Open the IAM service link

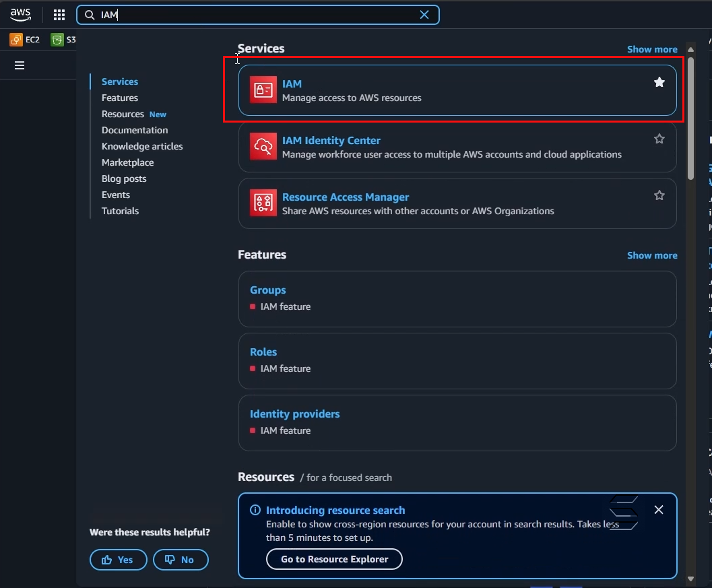292,84
